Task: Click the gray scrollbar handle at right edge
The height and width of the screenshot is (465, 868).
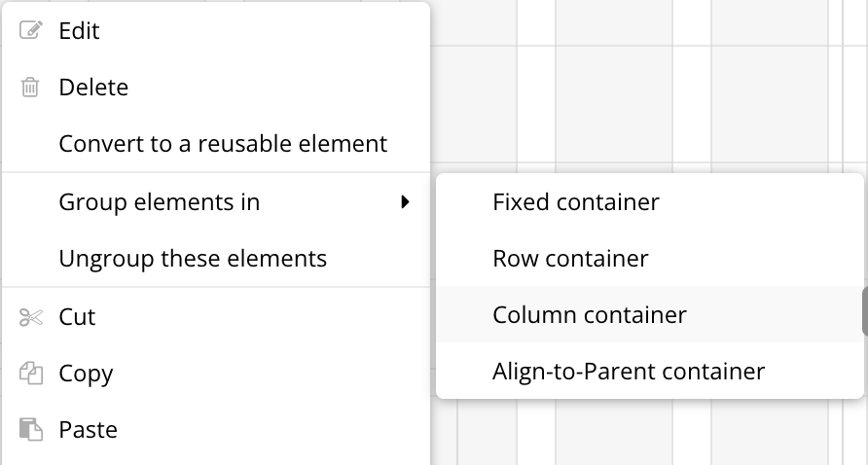Action: (x=865, y=311)
